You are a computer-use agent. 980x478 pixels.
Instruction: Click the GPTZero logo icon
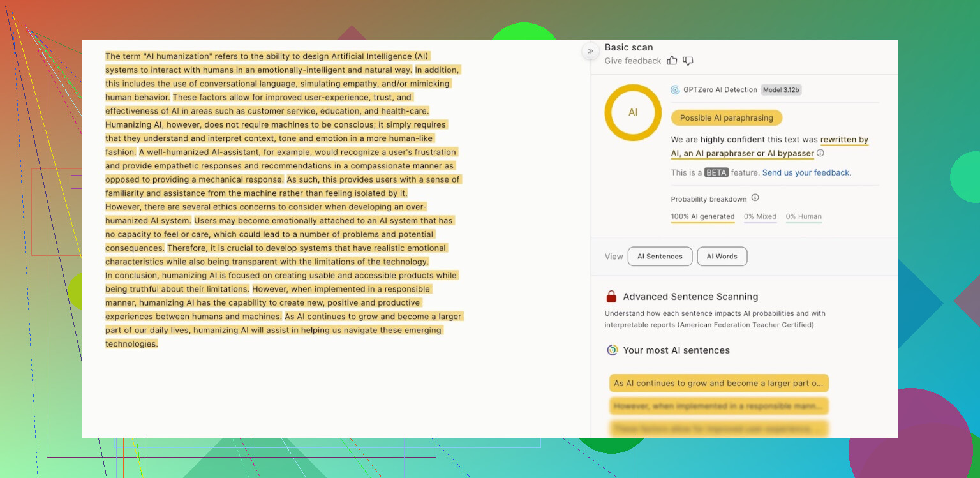[x=675, y=90]
